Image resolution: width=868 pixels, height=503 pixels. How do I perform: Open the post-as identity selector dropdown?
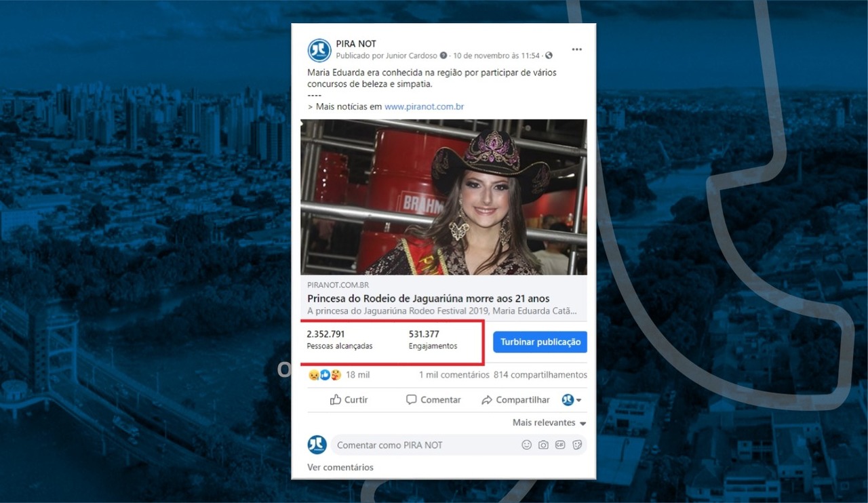click(x=572, y=400)
